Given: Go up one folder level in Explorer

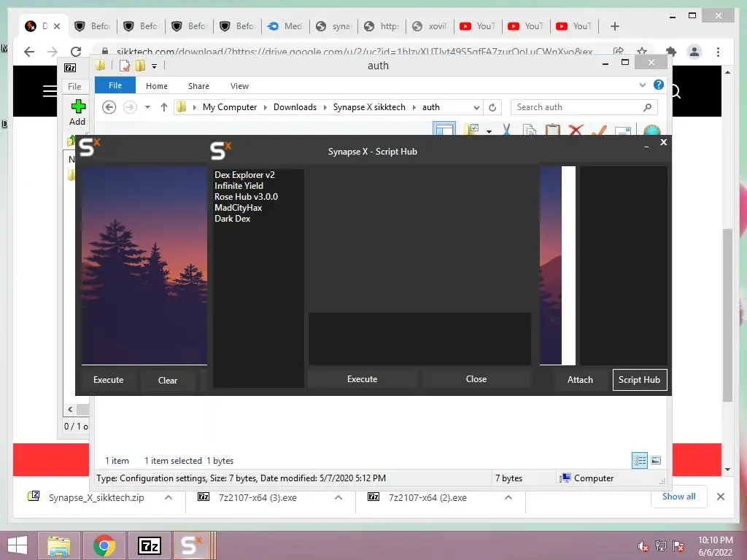Looking at the screenshot, I should tap(164, 107).
